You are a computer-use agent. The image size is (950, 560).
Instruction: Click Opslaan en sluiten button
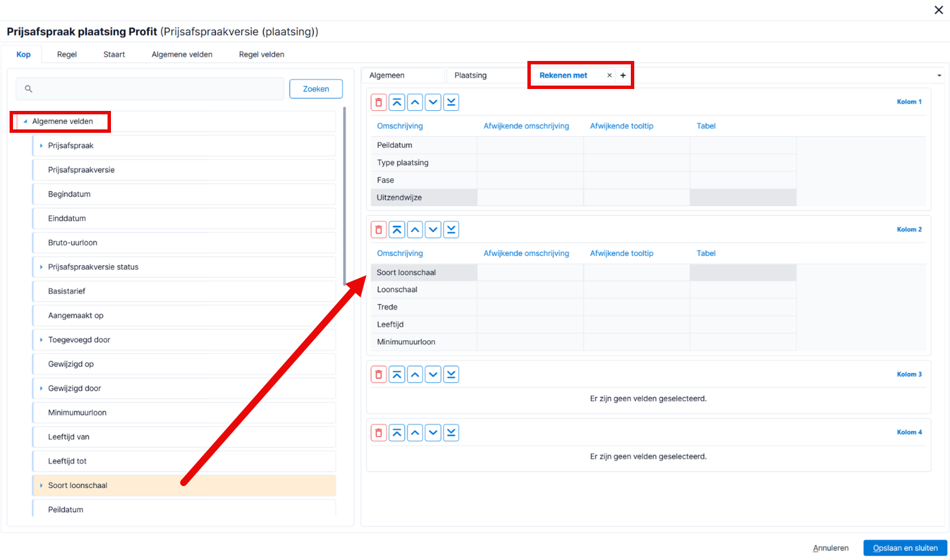[905, 548]
